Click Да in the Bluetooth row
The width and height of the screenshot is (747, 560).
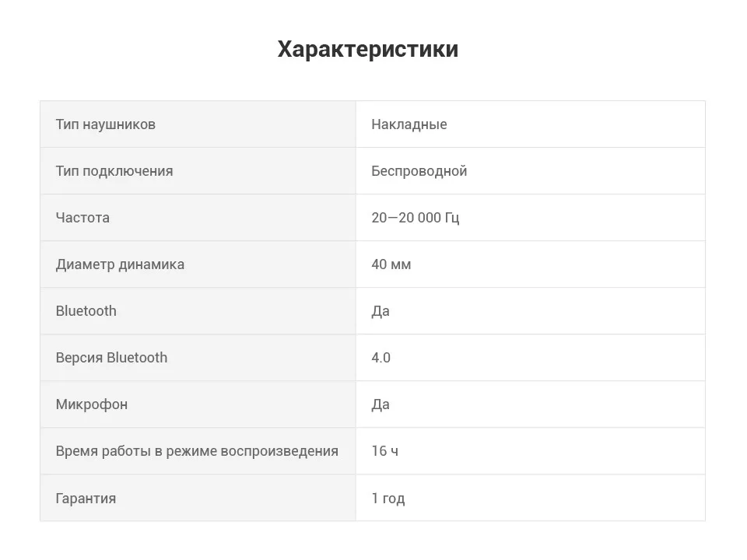click(x=381, y=311)
